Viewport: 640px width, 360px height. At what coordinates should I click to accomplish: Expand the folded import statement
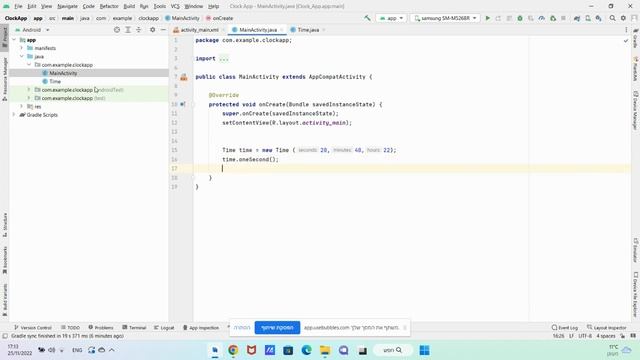224,58
